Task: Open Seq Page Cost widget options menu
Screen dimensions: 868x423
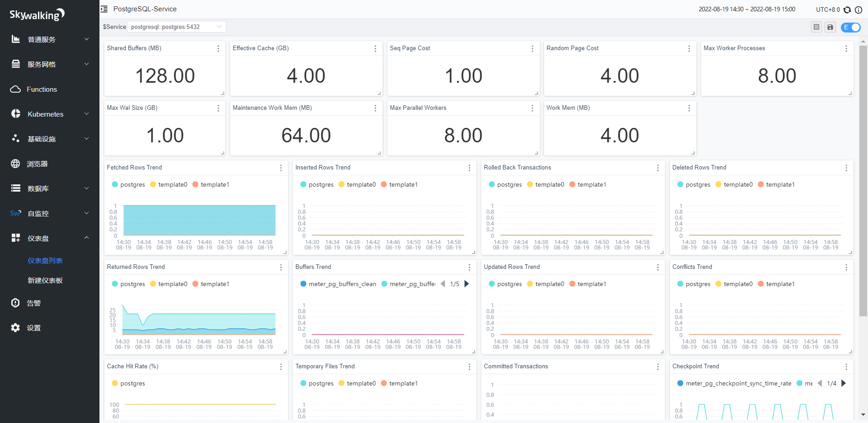Action: (x=532, y=48)
